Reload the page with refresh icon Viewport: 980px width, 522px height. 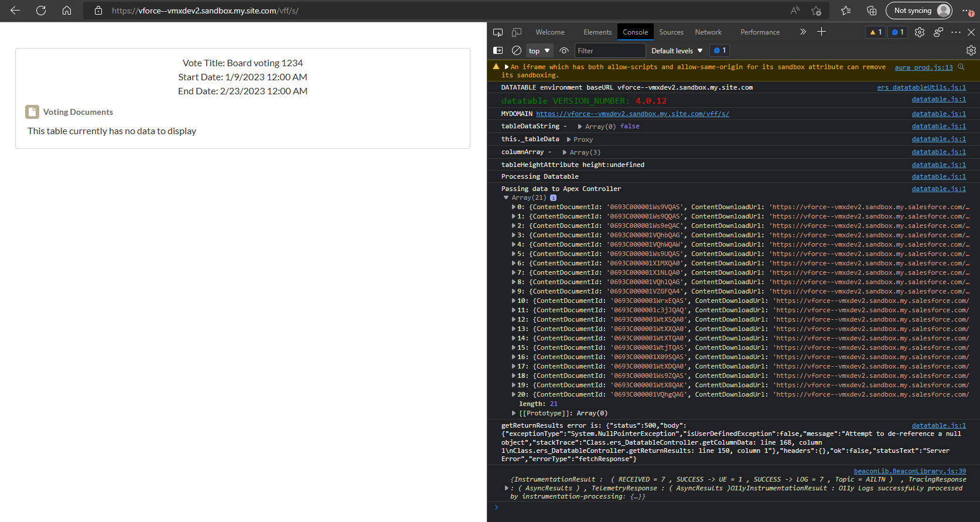coord(41,11)
